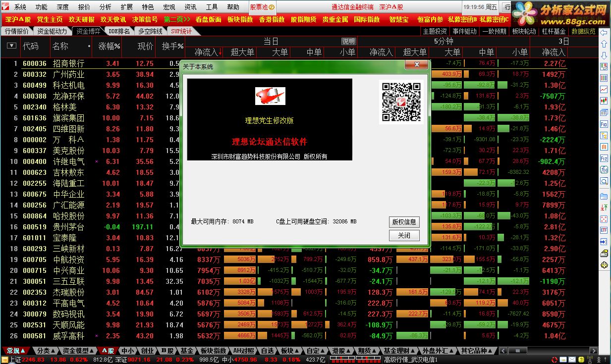
Task: Click 第二页>> in the red toolbar
Action: 177,19
